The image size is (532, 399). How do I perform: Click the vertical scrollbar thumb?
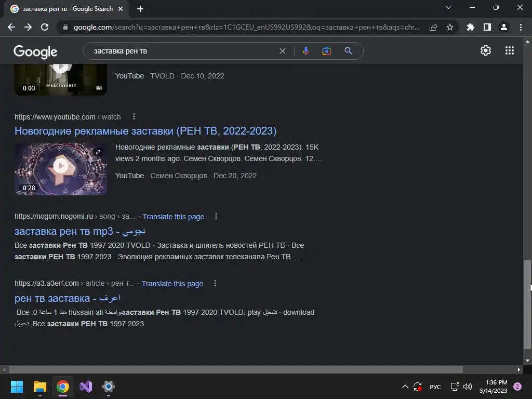coord(527,304)
